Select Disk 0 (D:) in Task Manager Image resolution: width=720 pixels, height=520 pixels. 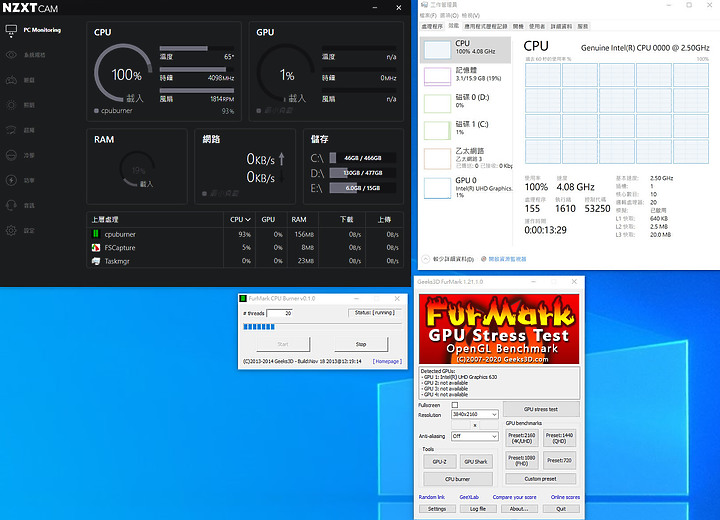465,102
